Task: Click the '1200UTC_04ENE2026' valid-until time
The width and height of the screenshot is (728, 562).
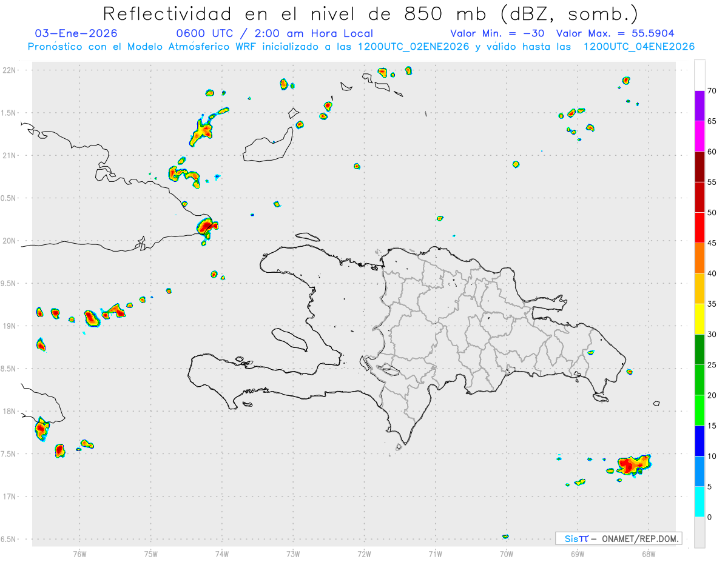Action: [639, 47]
